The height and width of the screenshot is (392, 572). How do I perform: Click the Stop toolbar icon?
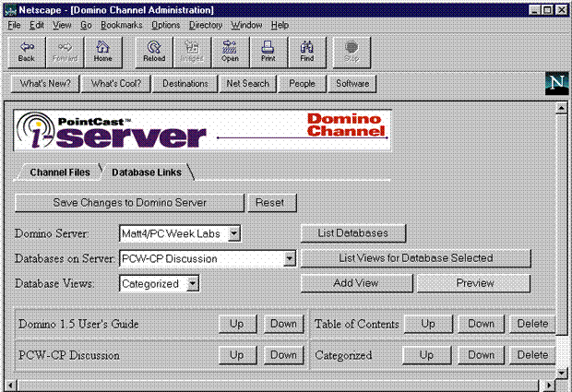(352, 53)
